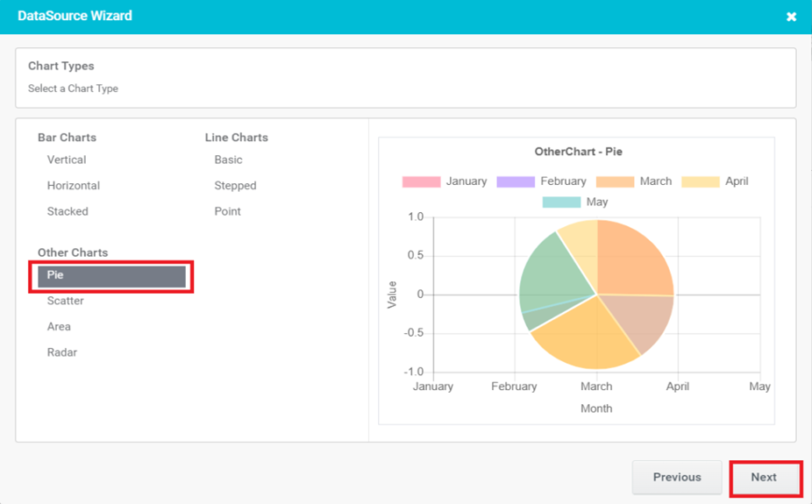The height and width of the screenshot is (504, 812).
Task: Choose the Scatter chart option
Action: pos(66,301)
